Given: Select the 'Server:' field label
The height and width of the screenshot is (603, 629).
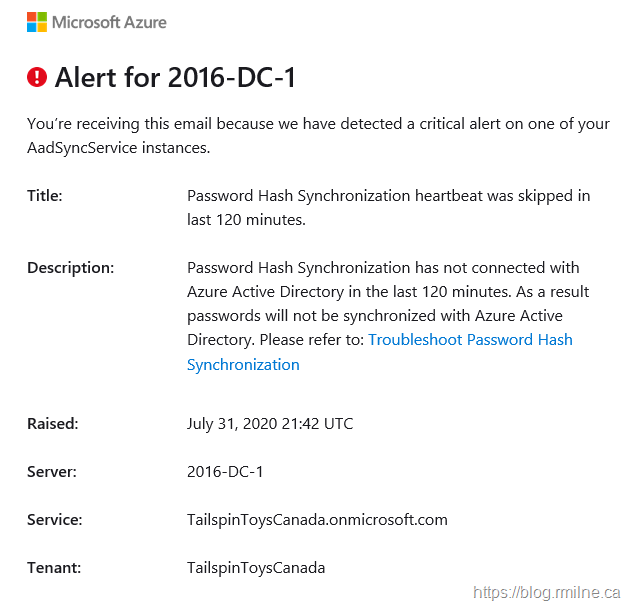Looking at the screenshot, I should pos(50,472).
